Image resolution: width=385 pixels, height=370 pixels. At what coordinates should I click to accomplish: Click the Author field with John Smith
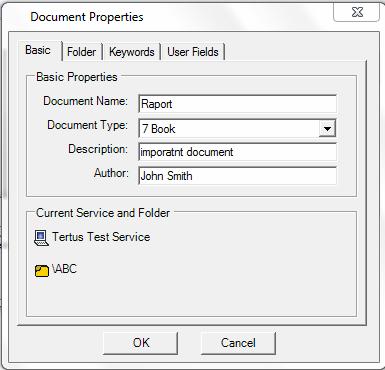237,176
